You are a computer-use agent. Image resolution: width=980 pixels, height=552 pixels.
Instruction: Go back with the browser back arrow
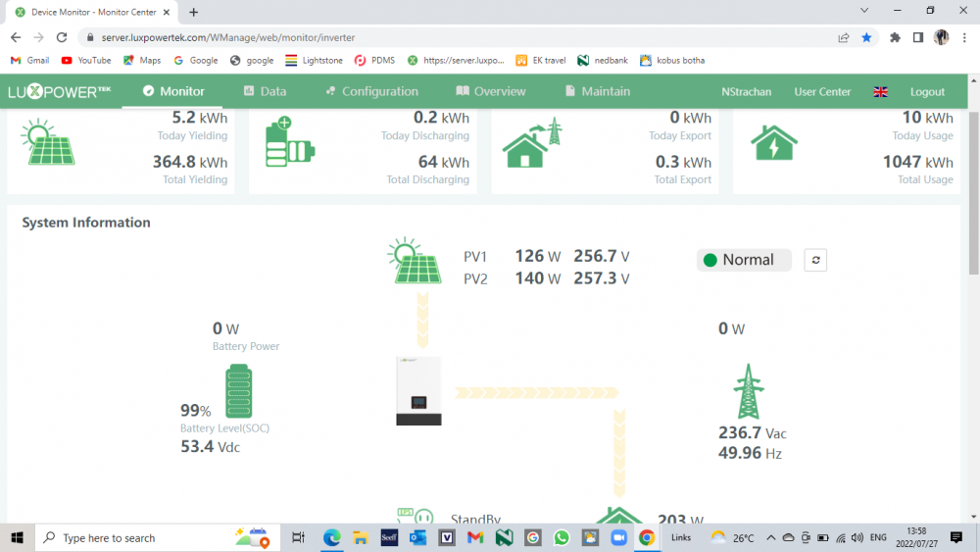pyautogui.click(x=16, y=37)
